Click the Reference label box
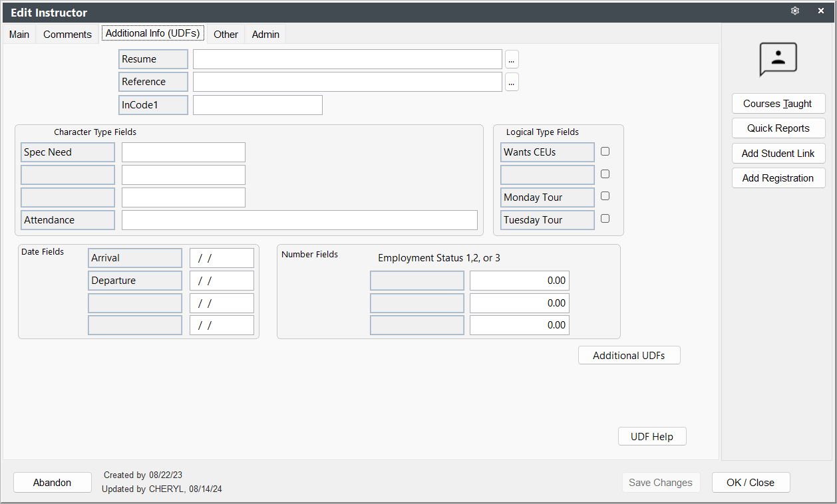The image size is (837, 504). click(x=153, y=82)
